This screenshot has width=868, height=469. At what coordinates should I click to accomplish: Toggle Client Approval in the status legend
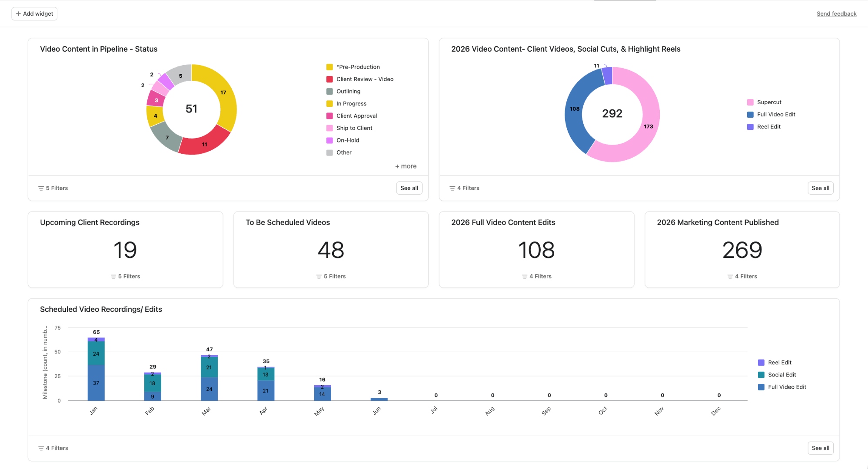point(356,116)
